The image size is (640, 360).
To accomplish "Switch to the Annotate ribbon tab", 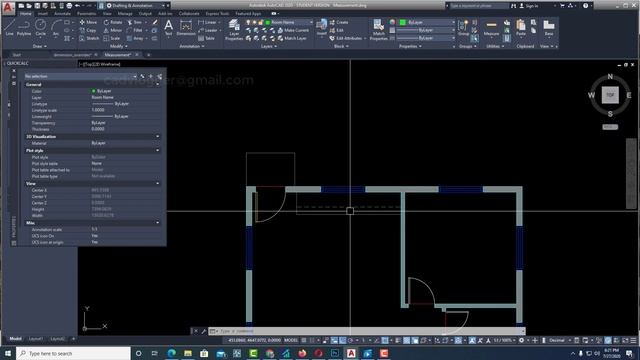I will coord(62,13).
